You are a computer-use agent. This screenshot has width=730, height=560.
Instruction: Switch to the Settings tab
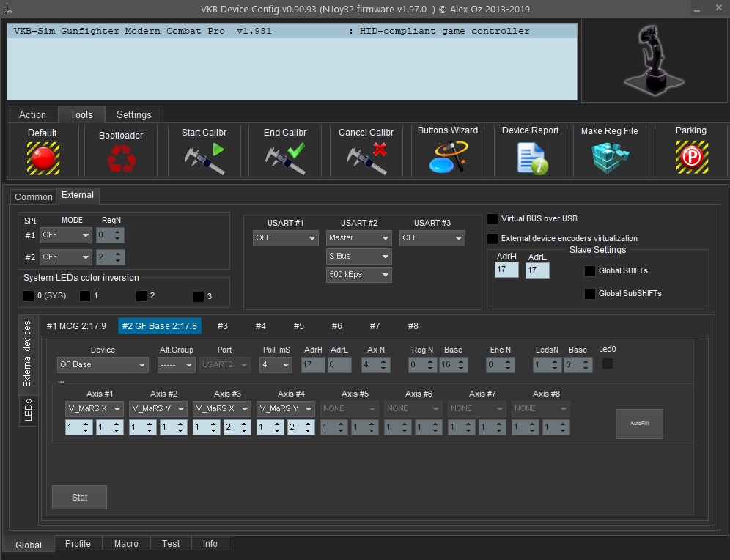[x=133, y=114]
